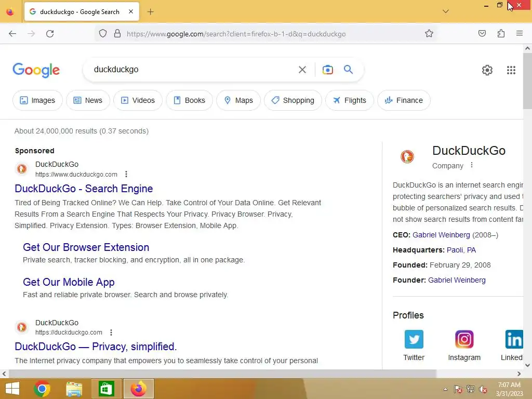Open DuckDuckGo - Search Engine ad link
The image size is (532, 399).
pos(84,189)
